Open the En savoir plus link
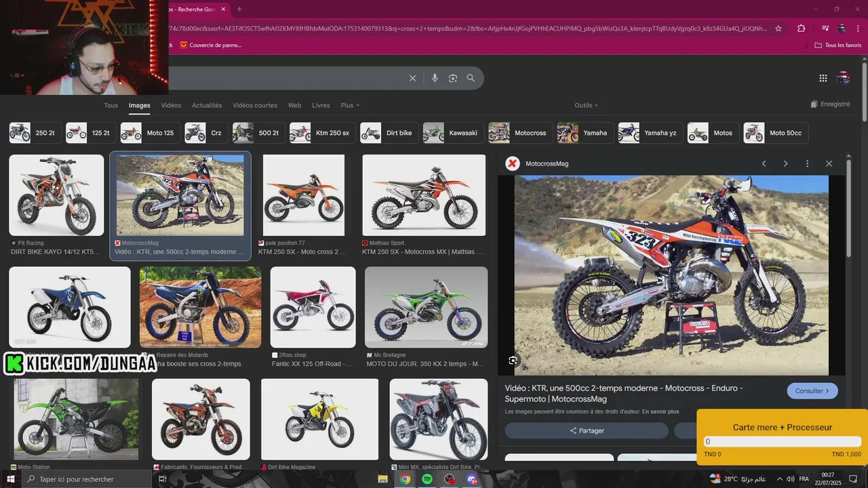868x488 pixels. click(x=660, y=411)
